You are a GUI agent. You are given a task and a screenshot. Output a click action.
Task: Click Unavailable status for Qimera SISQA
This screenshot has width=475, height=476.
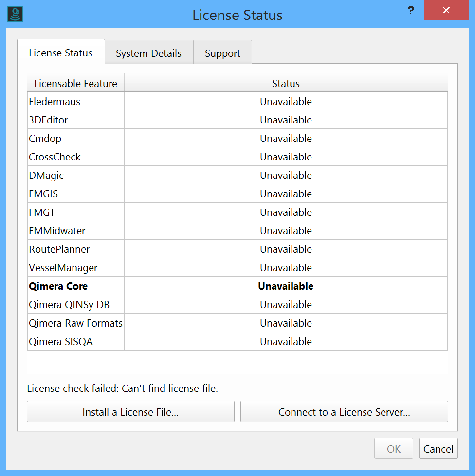click(x=286, y=342)
